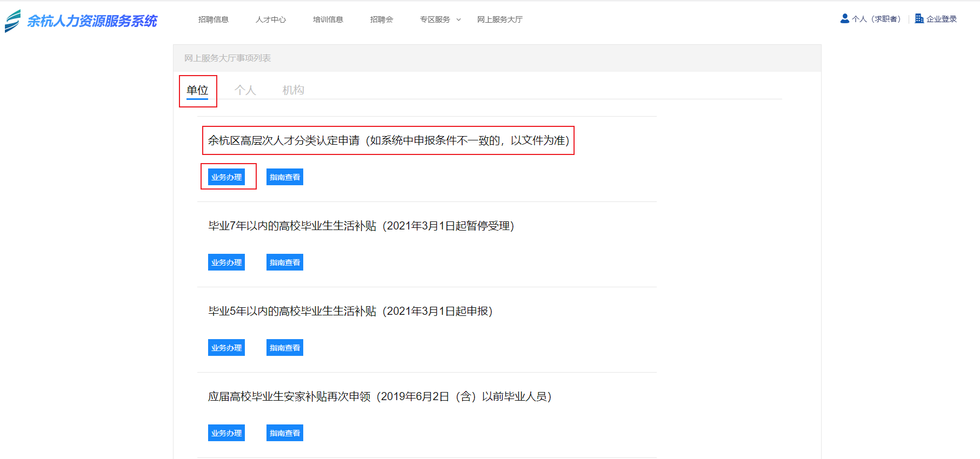Click 业务办理 for 余杭区高层次人才分类认定申请
The height and width of the screenshot is (459, 980).
pyautogui.click(x=226, y=177)
